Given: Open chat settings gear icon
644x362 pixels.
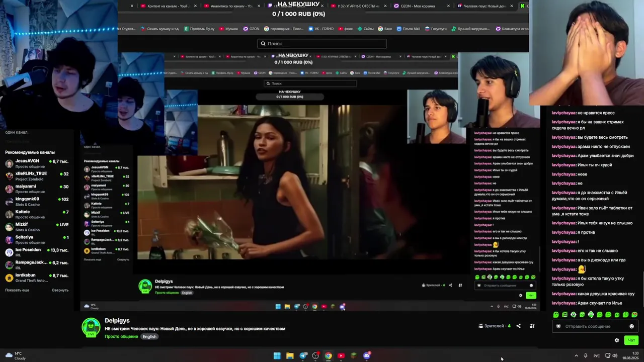Looking at the screenshot, I should 617,340.
